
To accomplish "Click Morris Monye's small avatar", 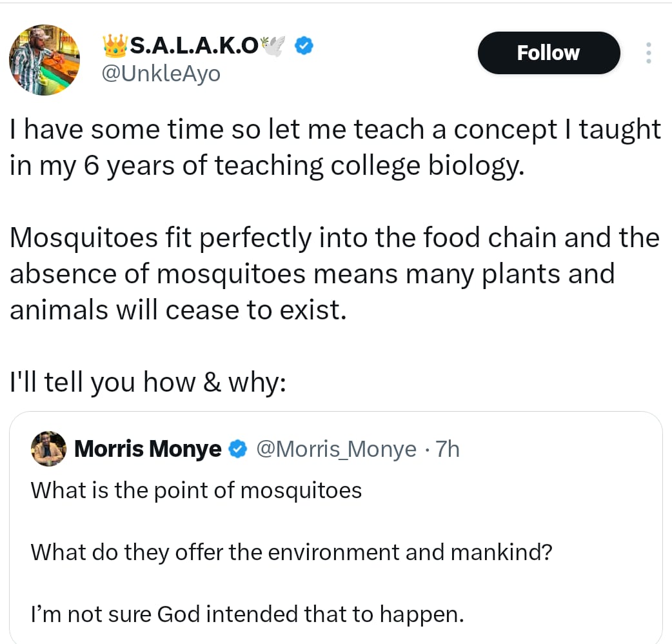I will tap(48, 448).
